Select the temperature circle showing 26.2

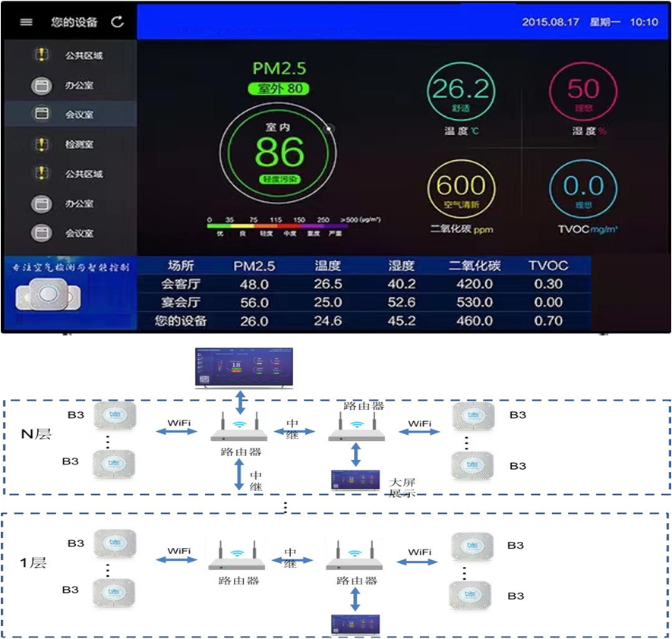pyautogui.click(x=461, y=91)
